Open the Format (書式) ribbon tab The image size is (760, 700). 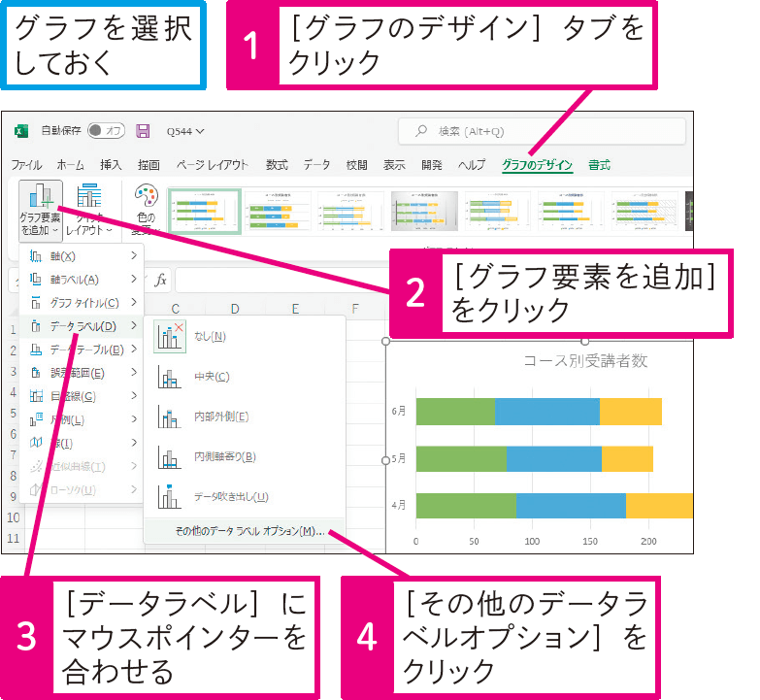click(599, 165)
